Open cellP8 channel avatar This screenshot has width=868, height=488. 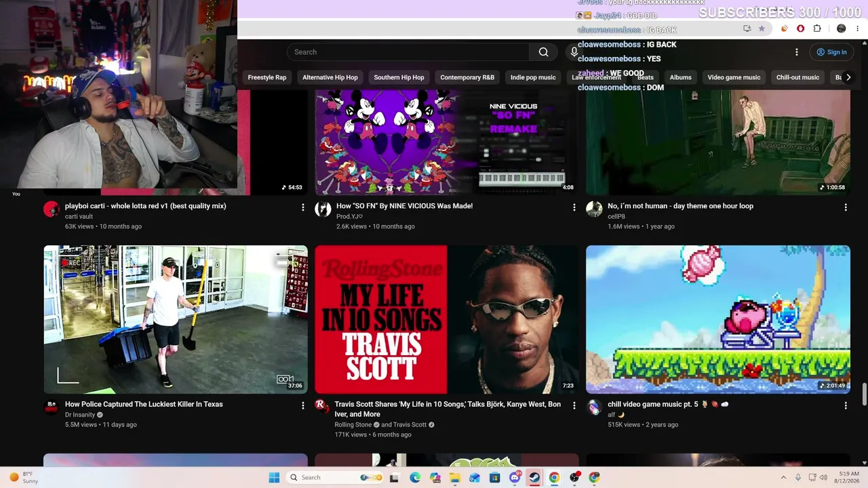(x=594, y=209)
